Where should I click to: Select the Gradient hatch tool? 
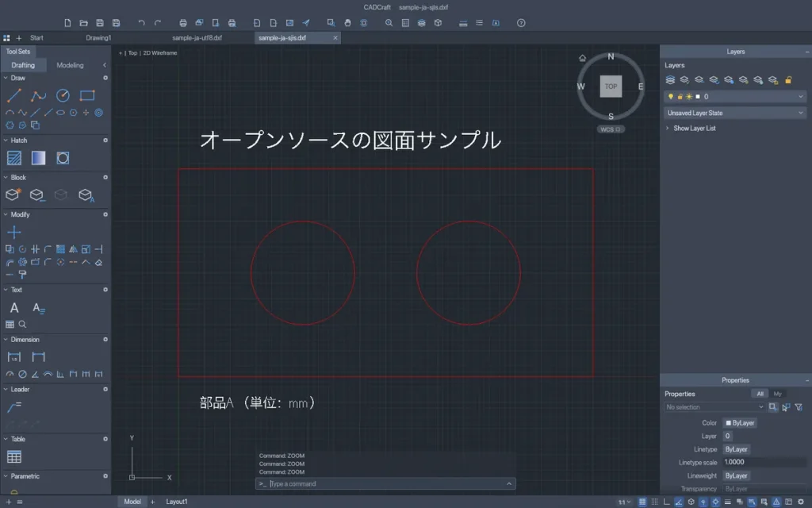[38, 158]
